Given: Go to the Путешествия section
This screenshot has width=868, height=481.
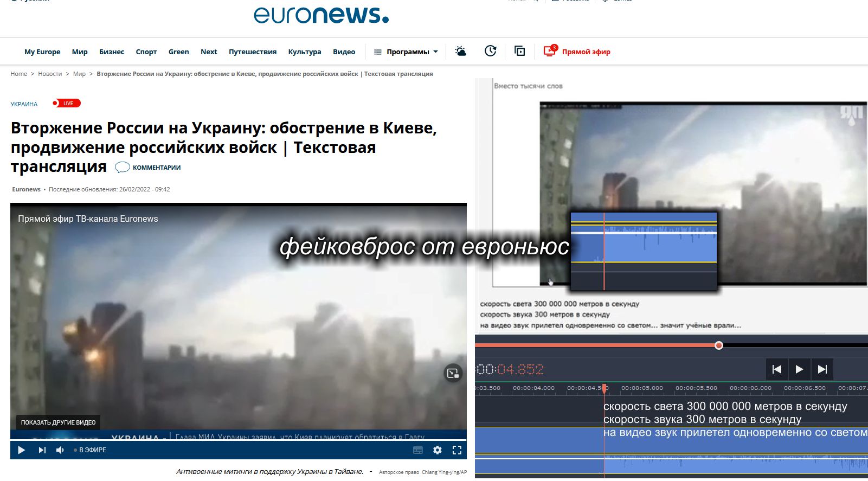Looking at the screenshot, I should click(253, 52).
